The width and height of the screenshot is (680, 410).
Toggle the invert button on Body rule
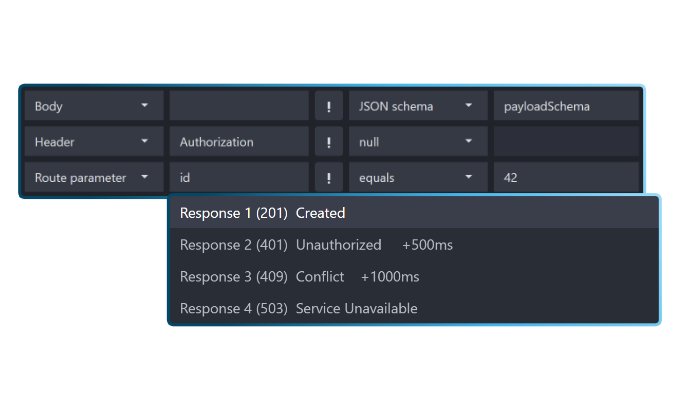pyautogui.click(x=328, y=106)
